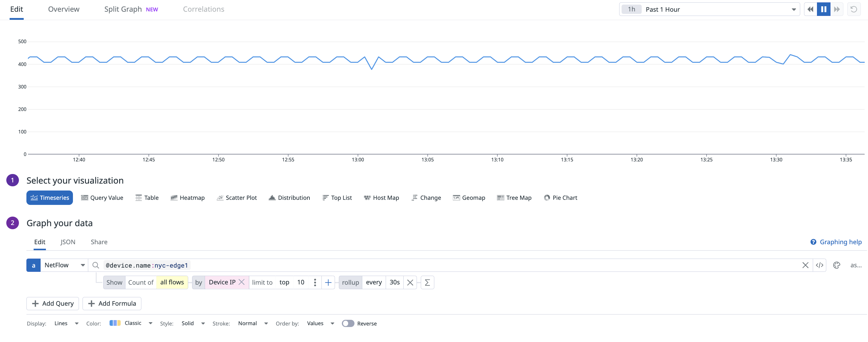Open the Stroke style dropdown

point(253,323)
